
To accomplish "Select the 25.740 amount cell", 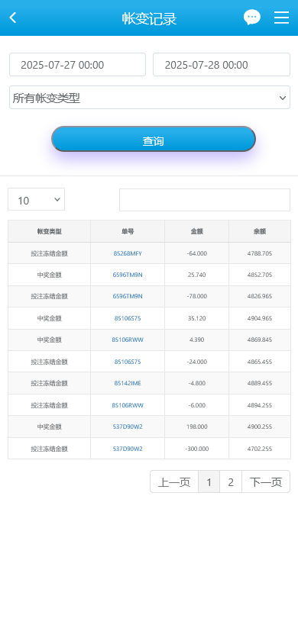I will point(197,275).
